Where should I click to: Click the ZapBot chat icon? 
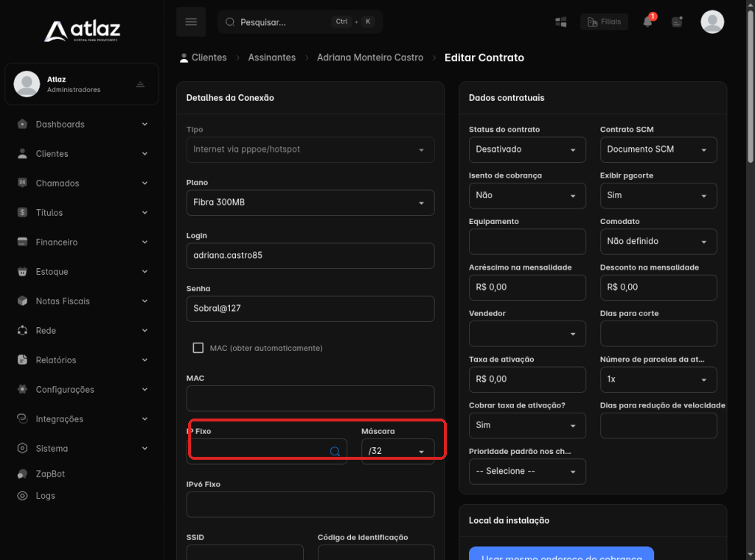point(23,474)
